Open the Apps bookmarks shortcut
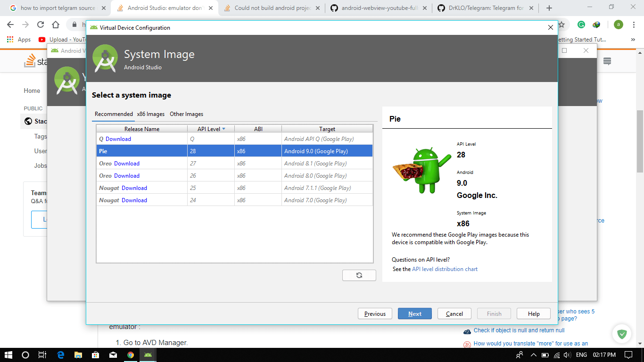This screenshot has width=644, height=362. (x=19, y=40)
